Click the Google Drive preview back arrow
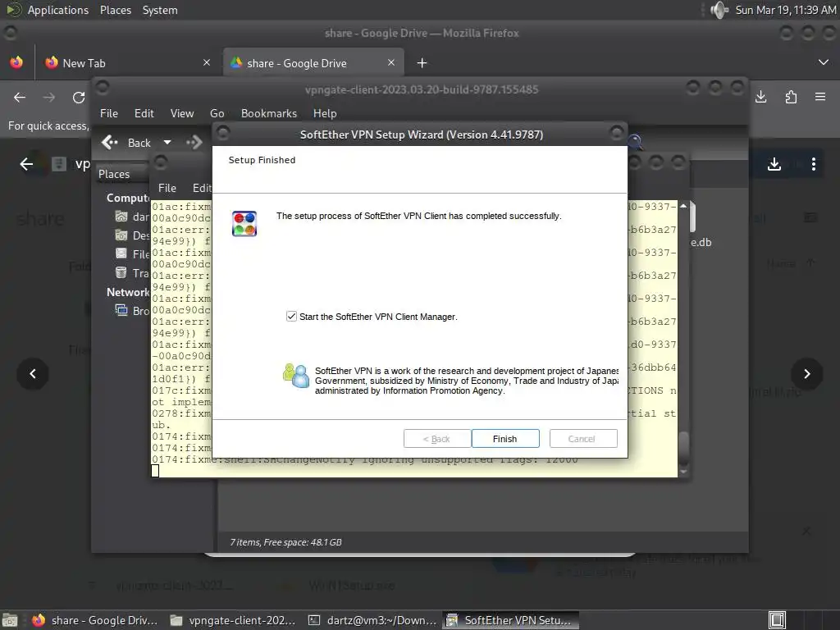 pyautogui.click(x=26, y=164)
